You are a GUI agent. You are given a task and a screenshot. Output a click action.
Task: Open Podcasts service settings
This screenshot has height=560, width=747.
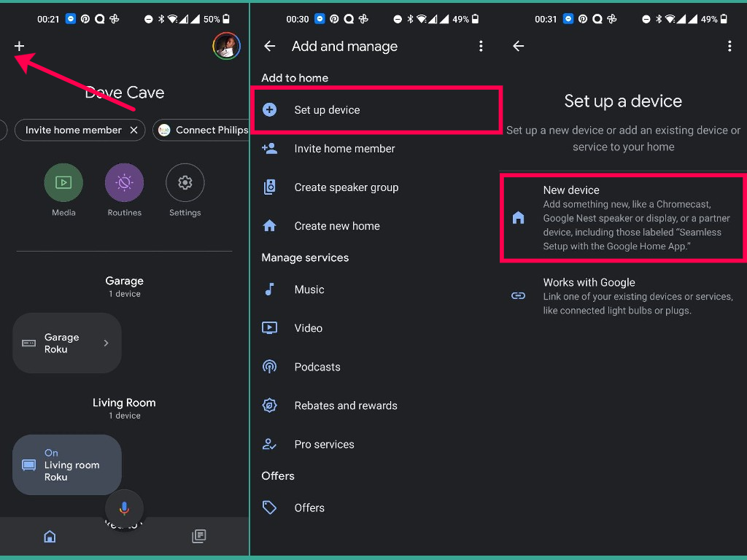[x=374, y=367]
